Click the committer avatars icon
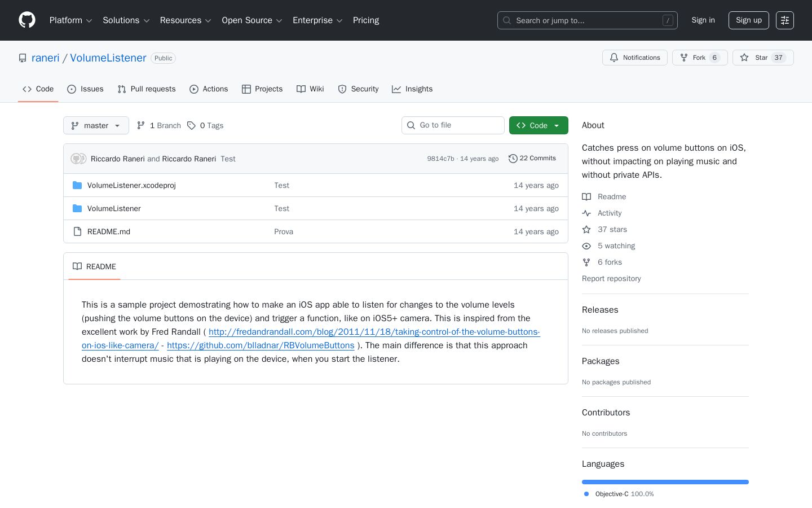 pyautogui.click(x=78, y=159)
